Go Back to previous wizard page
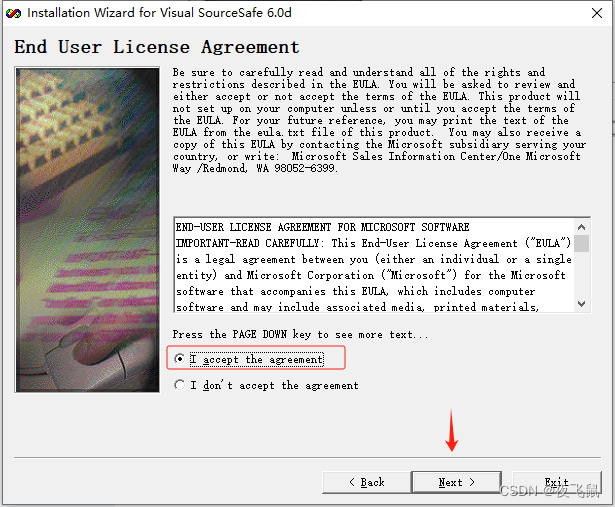The image size is (615, 507). coord(367,482)
